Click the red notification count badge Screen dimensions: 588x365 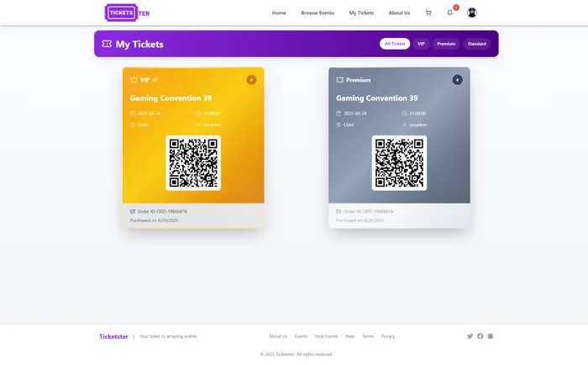click(x=456, y=8)
